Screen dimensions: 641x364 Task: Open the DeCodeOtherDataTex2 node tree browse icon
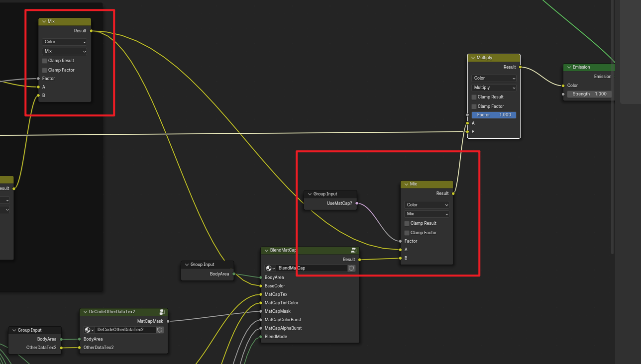pyautogui.click(x=90, y=330)
